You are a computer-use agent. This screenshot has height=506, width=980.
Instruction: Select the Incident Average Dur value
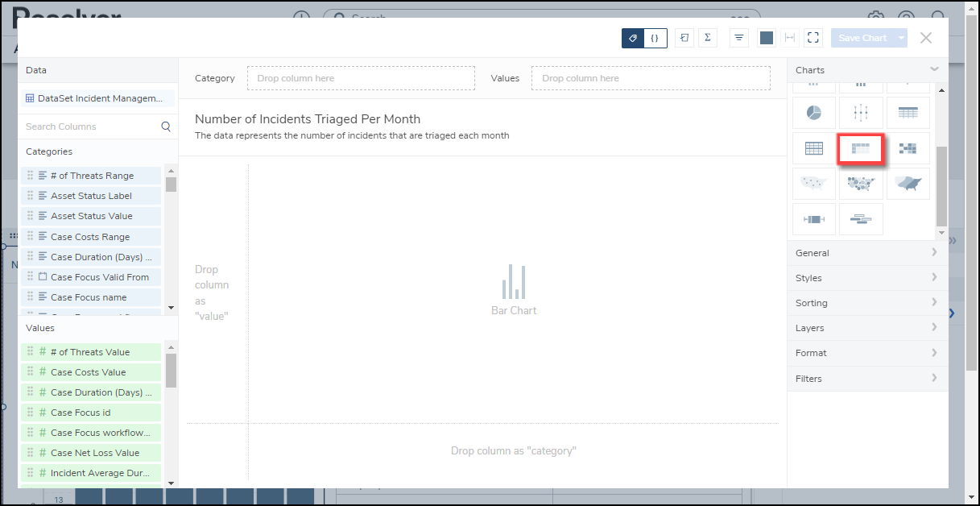91,473
